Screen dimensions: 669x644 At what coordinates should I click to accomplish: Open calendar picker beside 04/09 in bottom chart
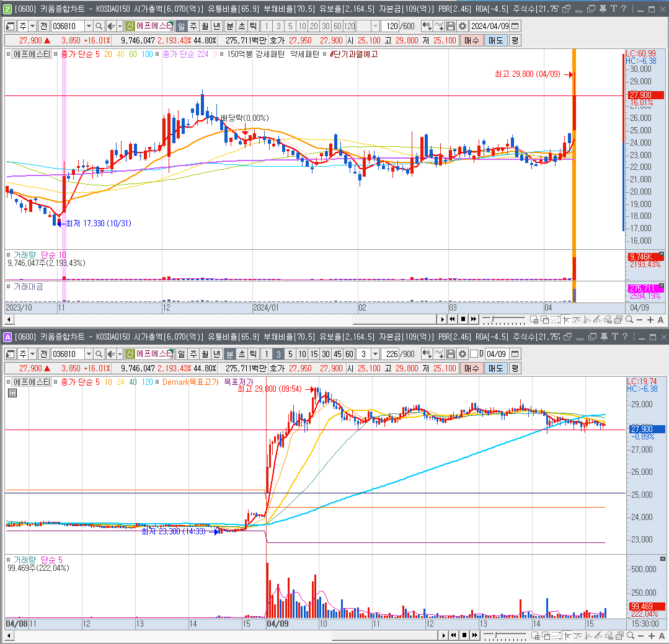pos(515,354)
